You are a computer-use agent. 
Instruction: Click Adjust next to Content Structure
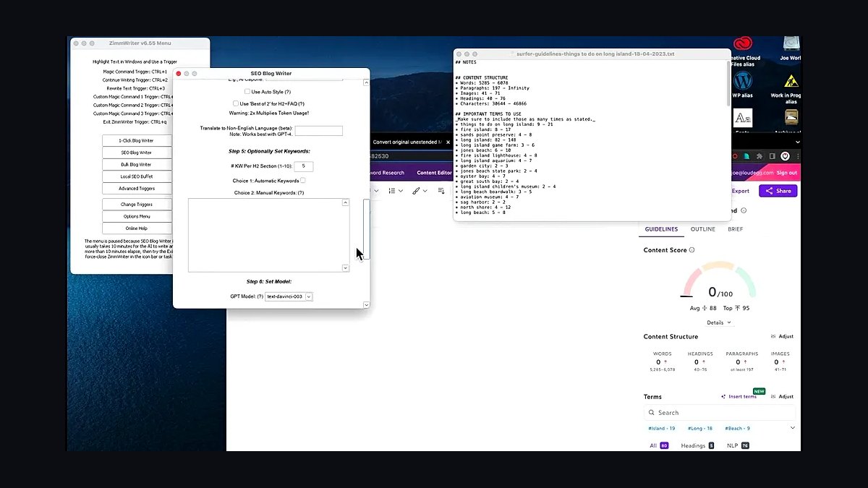coord(782,336)
